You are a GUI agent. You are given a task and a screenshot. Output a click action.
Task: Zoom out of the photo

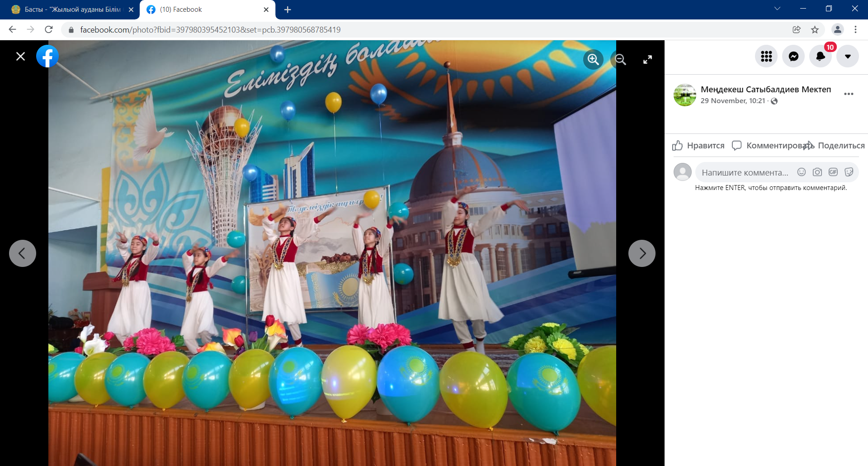(620, 59)
